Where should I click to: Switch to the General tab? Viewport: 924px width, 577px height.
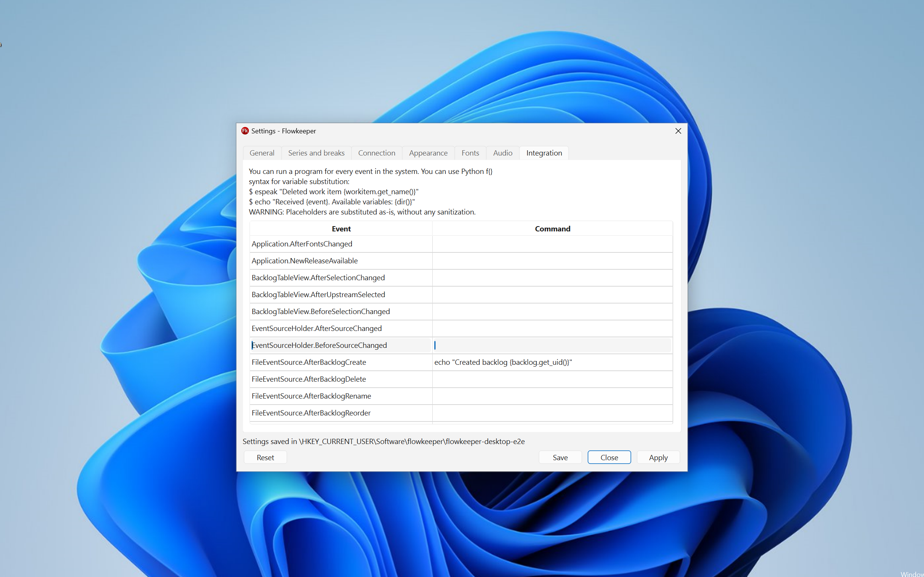pos(262,153)
